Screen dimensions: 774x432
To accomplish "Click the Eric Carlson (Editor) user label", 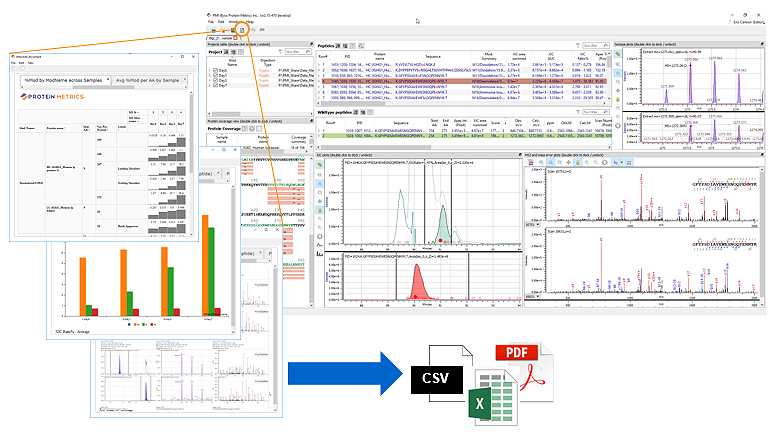I will pos(748,22).
